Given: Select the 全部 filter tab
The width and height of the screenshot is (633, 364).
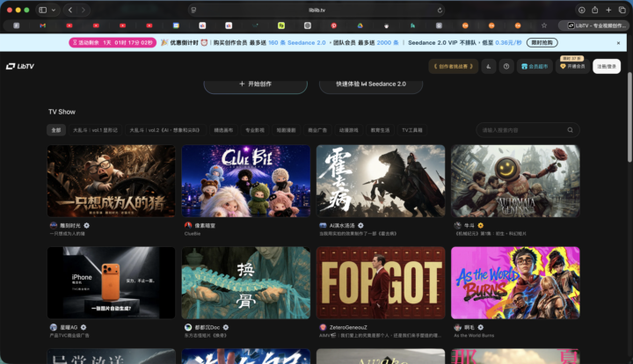Looking at the screenshot, I should [56, 130].
